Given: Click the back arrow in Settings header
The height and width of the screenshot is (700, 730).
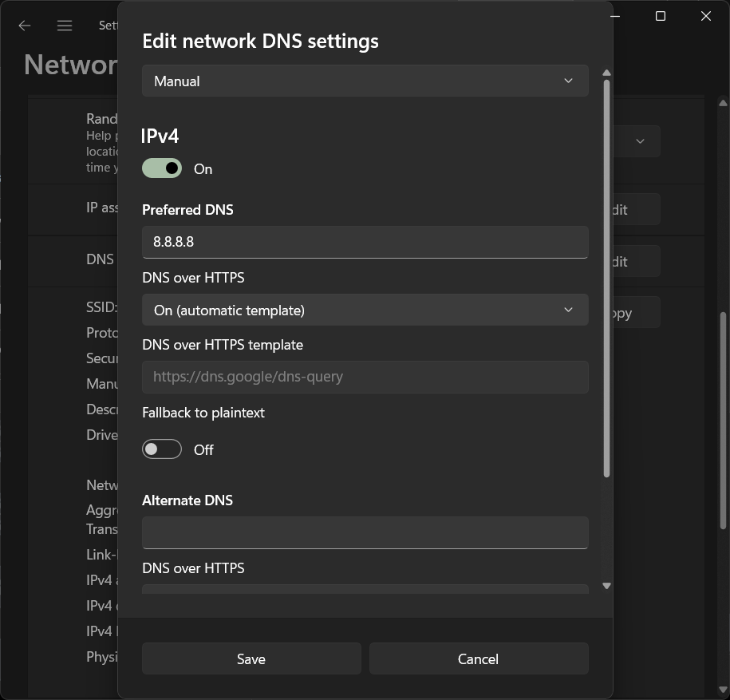Looking at the screenshot, I should [x=25, y=26].
